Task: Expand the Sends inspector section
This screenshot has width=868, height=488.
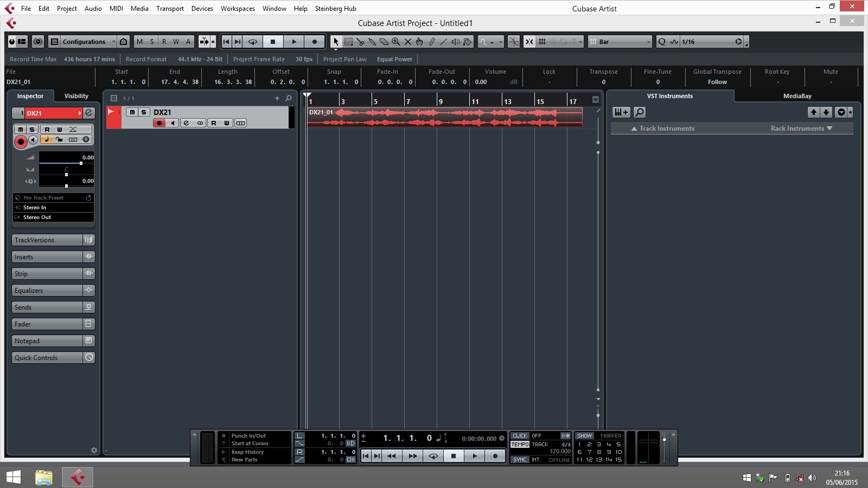Action: tap(53, 307)
